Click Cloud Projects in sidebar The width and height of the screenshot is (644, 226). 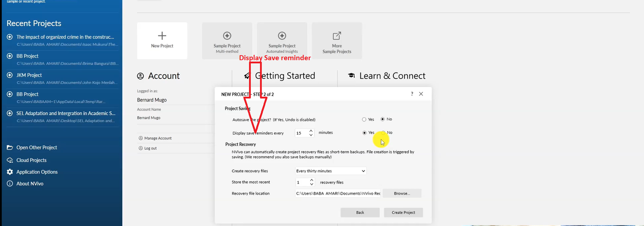(31, 160)
